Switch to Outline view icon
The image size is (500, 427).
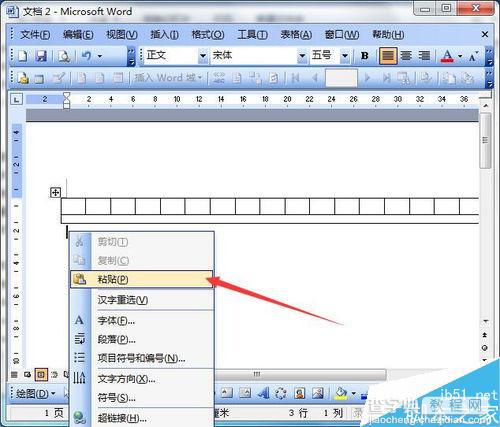click(54, 375)
